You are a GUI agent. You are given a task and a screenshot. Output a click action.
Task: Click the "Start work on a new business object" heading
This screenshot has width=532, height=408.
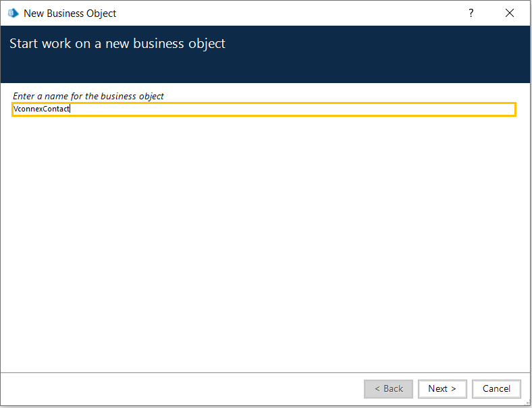tap(117, 44)
